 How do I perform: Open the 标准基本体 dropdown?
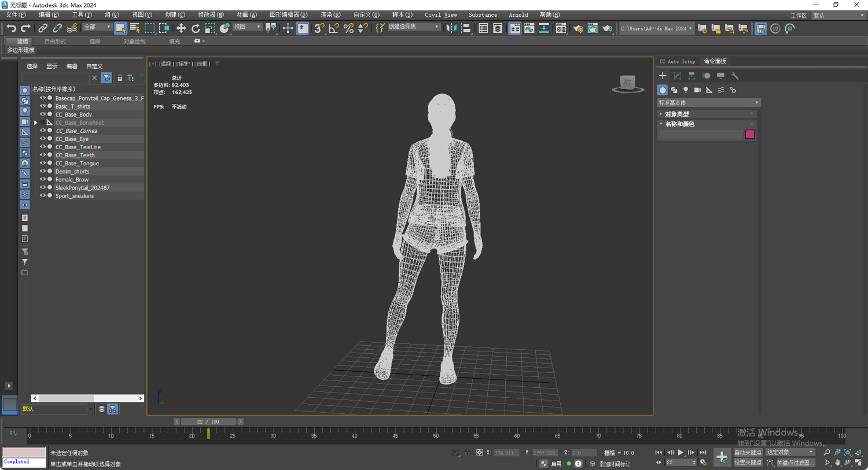click(708, 103)
